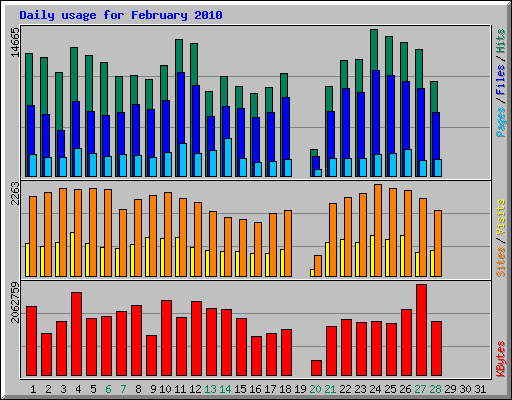This screenshot has height=400, width=512.
Task: Click the 2263 visits axis maximum label
Action: click(15, 193)
